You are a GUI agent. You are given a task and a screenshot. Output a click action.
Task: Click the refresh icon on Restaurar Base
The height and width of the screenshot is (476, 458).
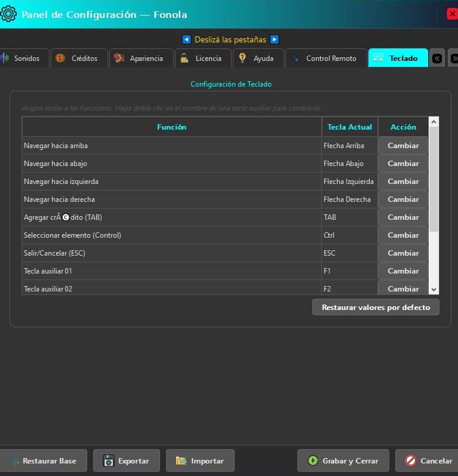tap(14, 461)
